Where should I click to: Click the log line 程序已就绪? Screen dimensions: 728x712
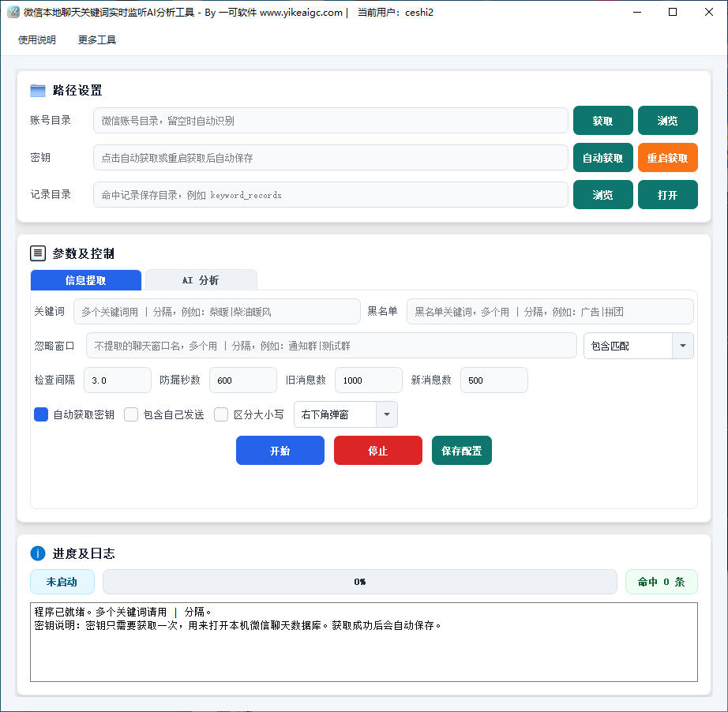pos(123,612)
